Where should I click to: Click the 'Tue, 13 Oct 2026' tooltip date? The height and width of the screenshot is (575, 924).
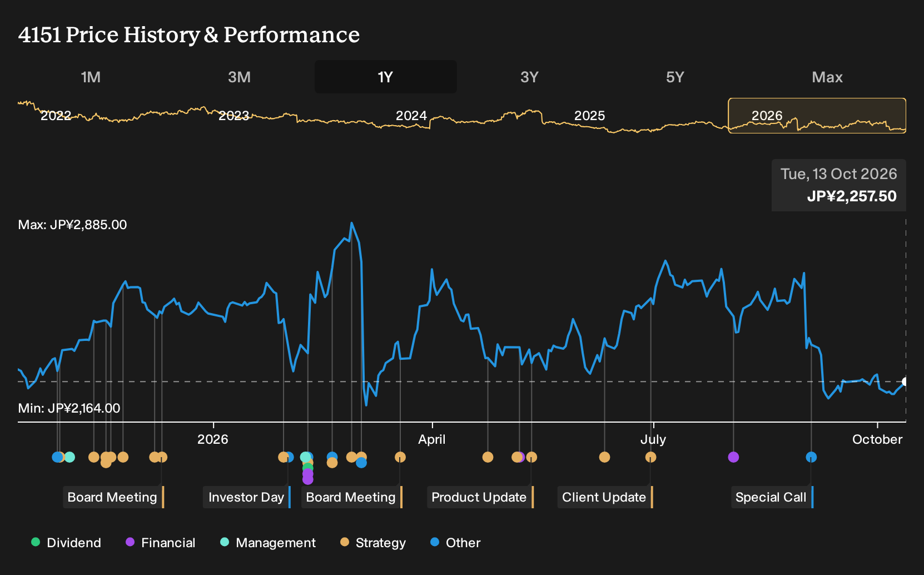coord(838,174)
